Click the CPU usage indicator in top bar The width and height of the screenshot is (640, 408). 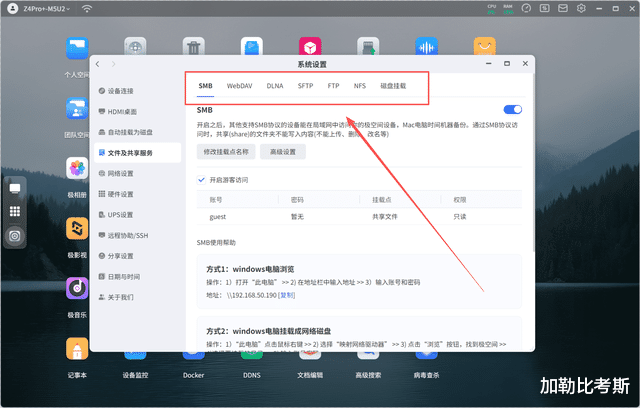pos(491,9)
